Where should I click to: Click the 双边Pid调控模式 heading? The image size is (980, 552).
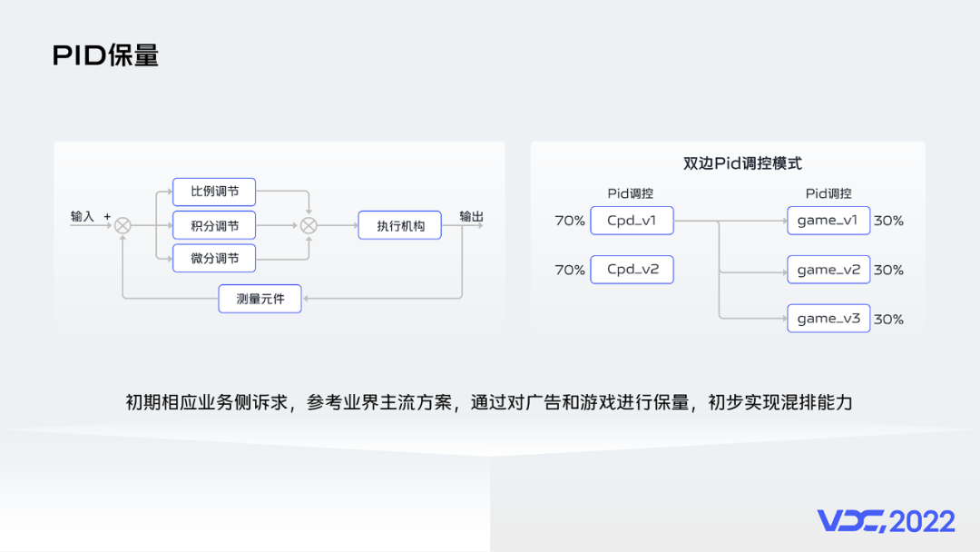[742, 164]
